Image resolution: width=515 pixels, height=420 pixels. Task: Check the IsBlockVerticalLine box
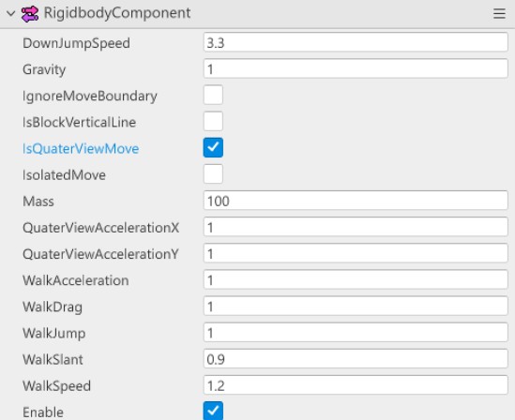tap(213, 121)
